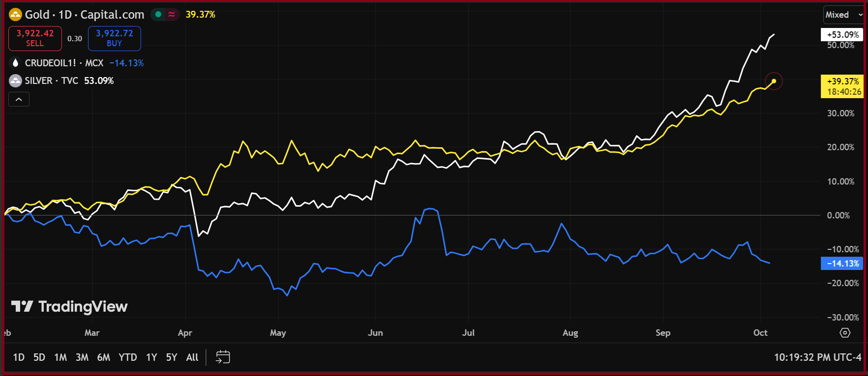The width and height of the screenshot is (868, 376).
Task: Click the blue -14.13% price label
Action: pyautogui.click(x=842, y=264)
